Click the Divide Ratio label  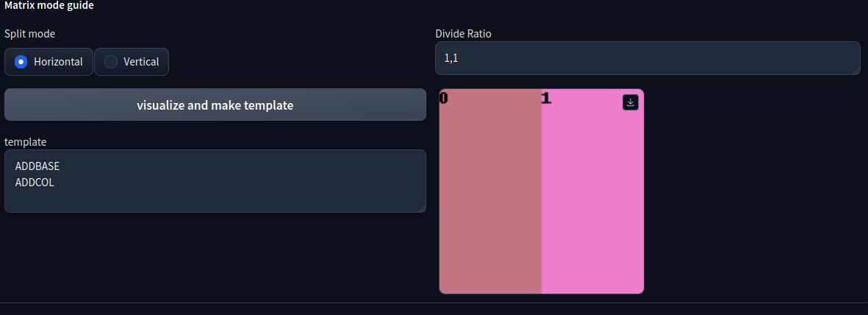pos(463,34)
